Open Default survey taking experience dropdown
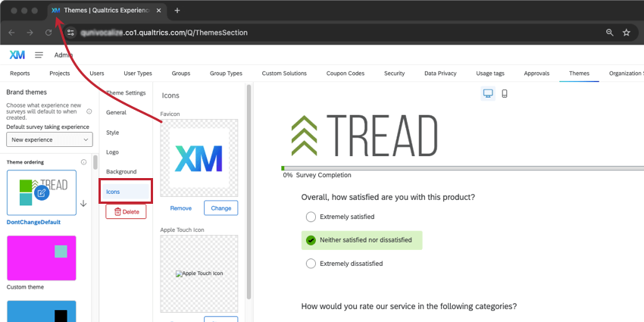 coord(49,139)
